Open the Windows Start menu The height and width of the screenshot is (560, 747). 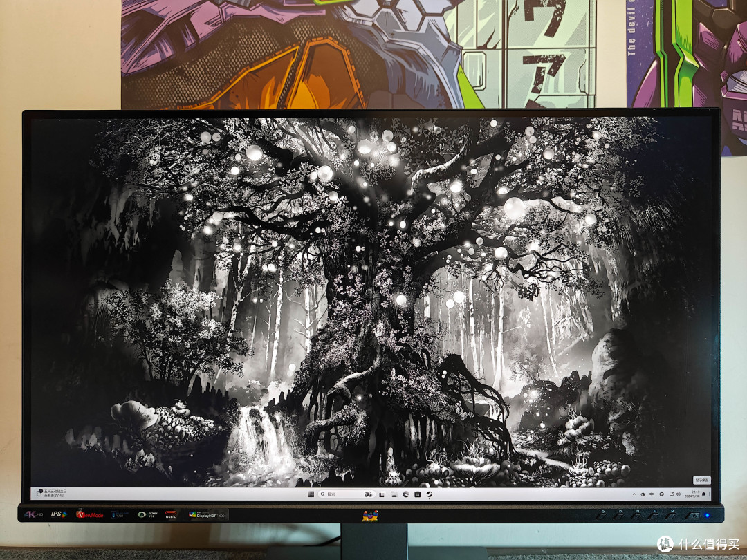click(x=311, y=494)
